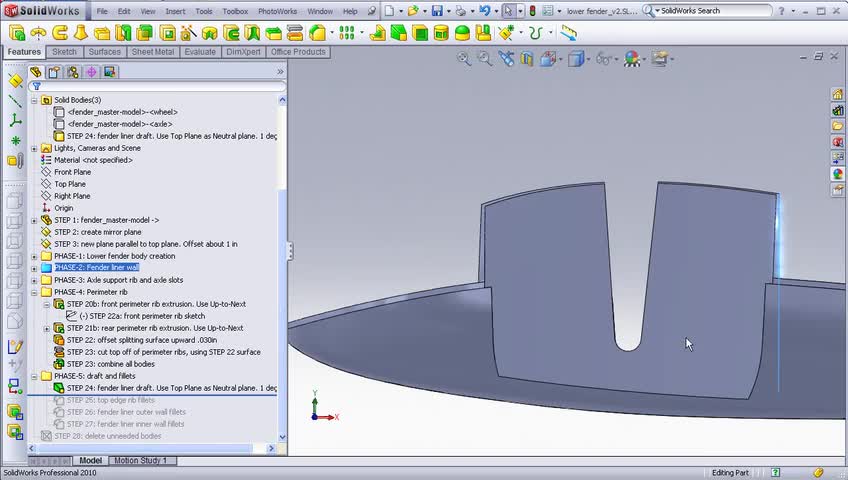Open the Motion Study 1 tab

[x=140, y=461]
